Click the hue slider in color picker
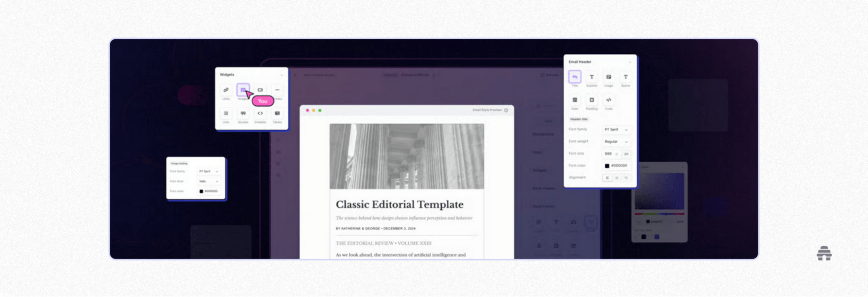The width and height of the screenshot is (868, 297). tap(659, 214)
